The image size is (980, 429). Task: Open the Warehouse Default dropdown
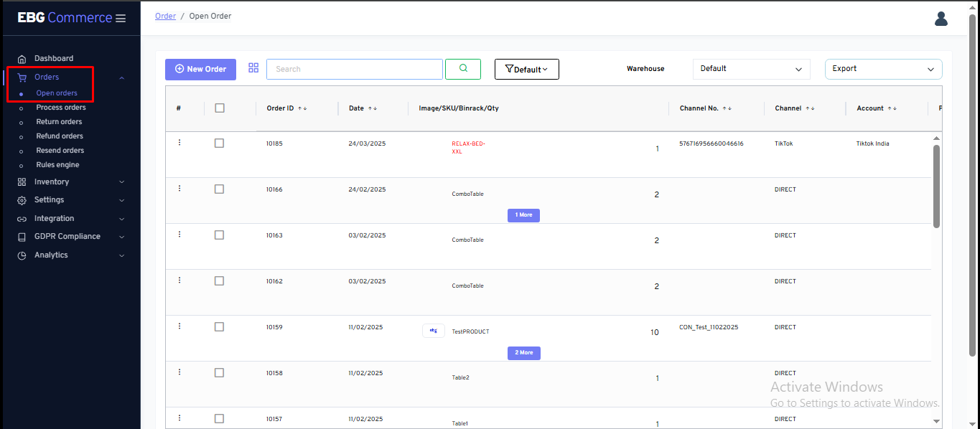(751, 69)
